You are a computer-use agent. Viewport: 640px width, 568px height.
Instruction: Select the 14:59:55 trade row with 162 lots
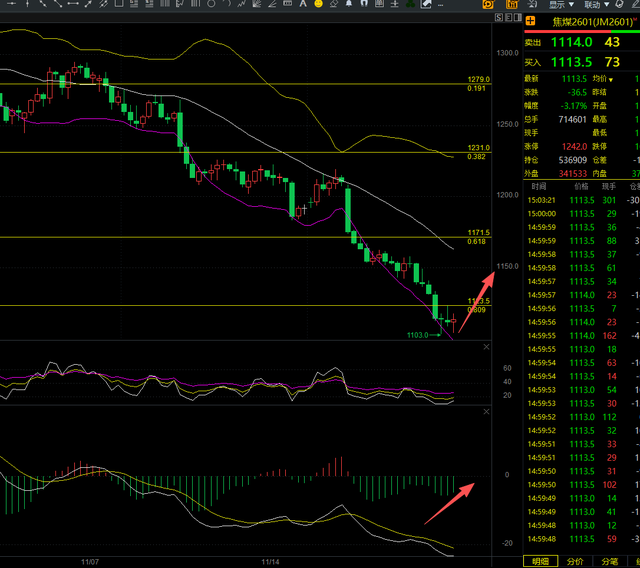coord(582,335)
